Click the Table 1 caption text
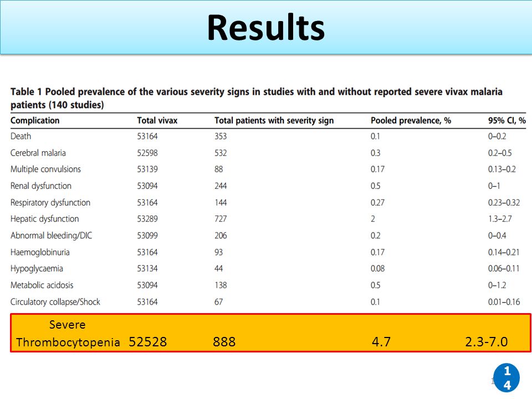 click(257, 98)
